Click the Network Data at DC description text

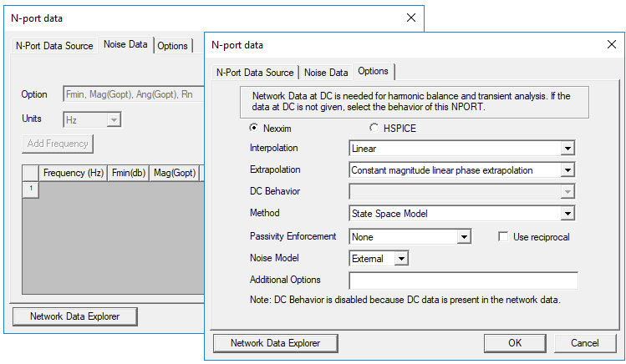(411, 102)
